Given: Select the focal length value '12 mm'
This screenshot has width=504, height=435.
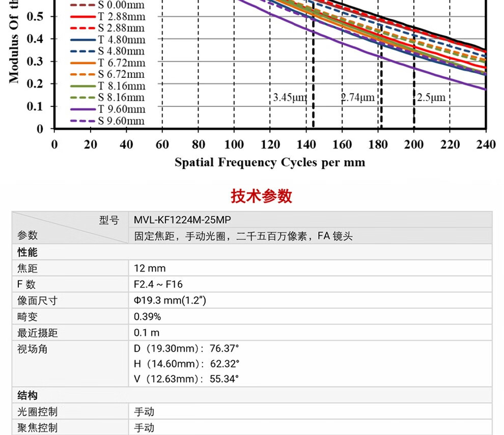Looking at the screenshot, I should point(150,268).
